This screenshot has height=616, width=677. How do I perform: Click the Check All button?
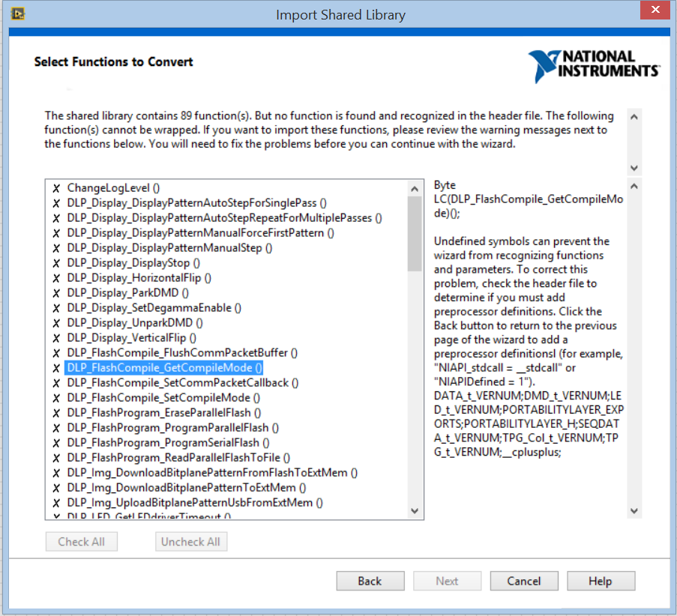(82, 542)
